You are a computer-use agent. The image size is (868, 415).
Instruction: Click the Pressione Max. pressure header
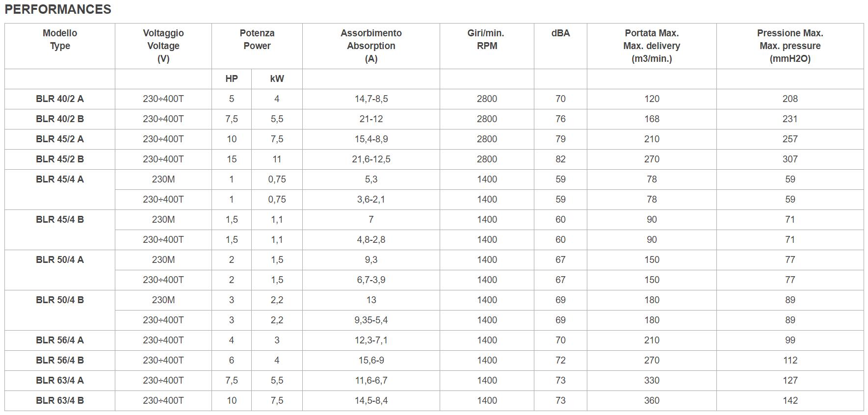tap(790, 46)
